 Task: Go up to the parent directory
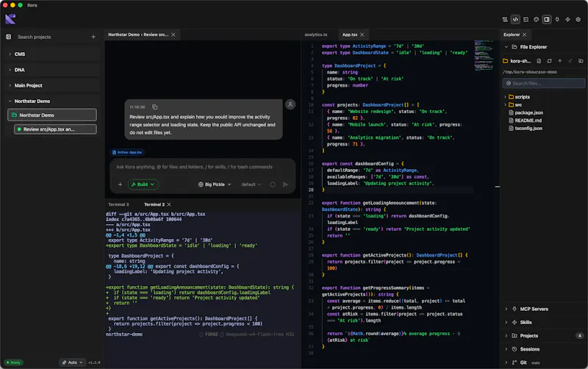(560, 61)
